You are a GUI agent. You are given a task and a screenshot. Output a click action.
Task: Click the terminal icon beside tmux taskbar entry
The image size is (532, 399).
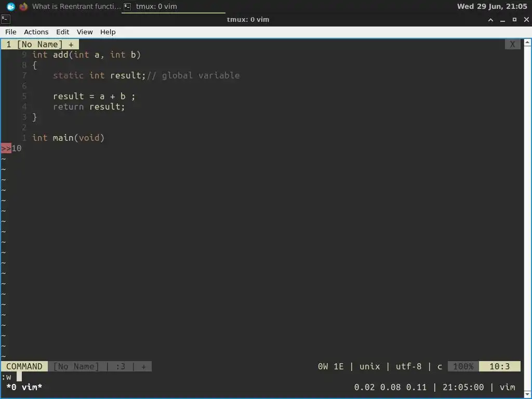[127, 6]
